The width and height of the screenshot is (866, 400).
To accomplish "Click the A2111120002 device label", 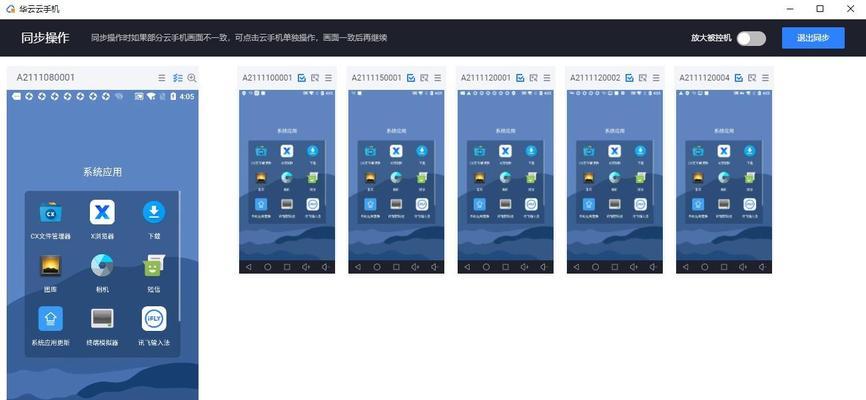I will 595,78.
